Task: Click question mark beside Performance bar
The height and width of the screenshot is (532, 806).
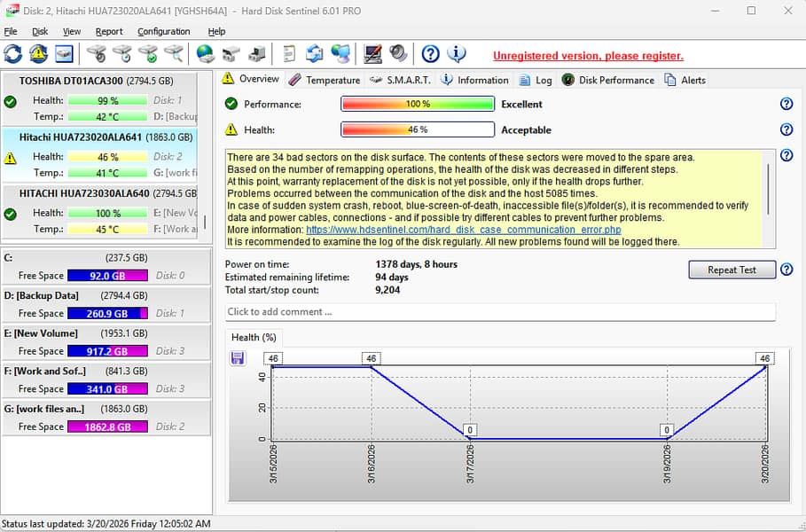Action: point(786,104)
